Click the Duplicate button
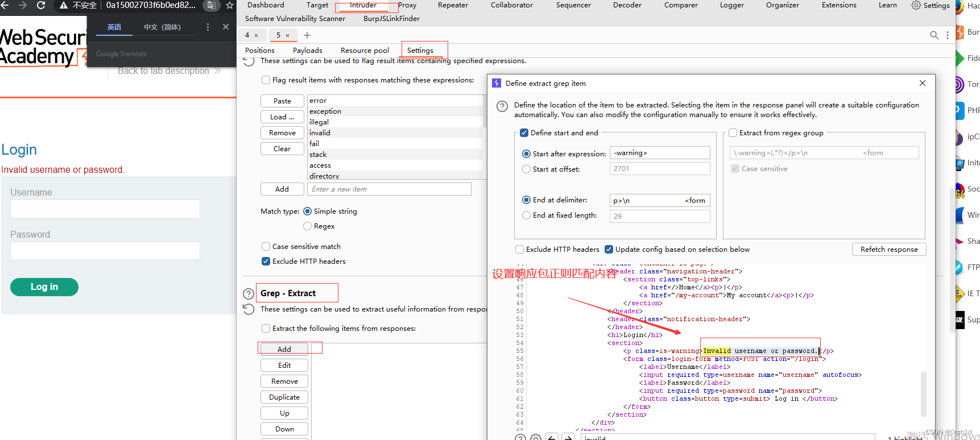This screenshot has width=980, height=440. click(284, 397)
